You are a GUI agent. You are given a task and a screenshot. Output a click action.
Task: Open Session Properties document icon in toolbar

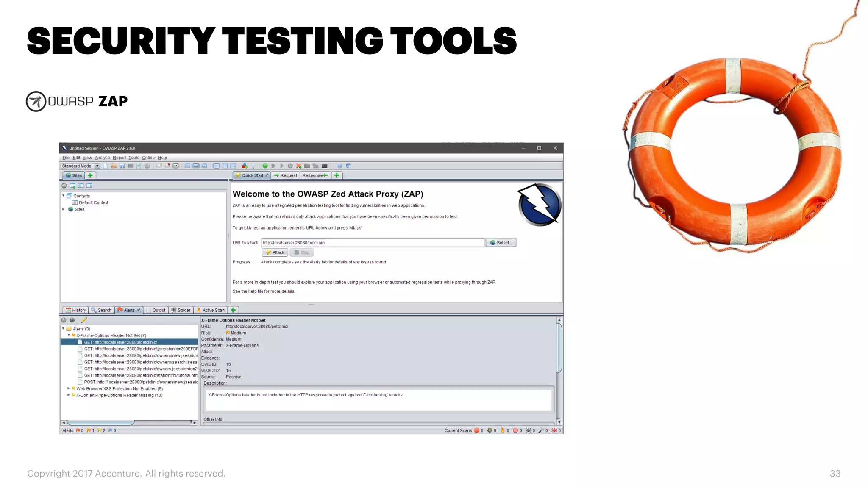click(139, 166)
